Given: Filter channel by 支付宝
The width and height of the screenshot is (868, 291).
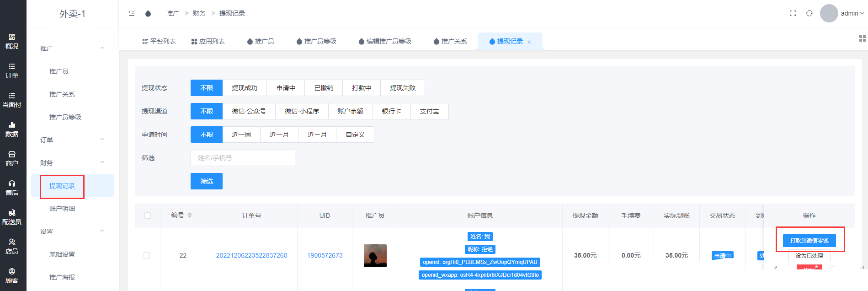Looking at the screenshot, I should 430,111.
